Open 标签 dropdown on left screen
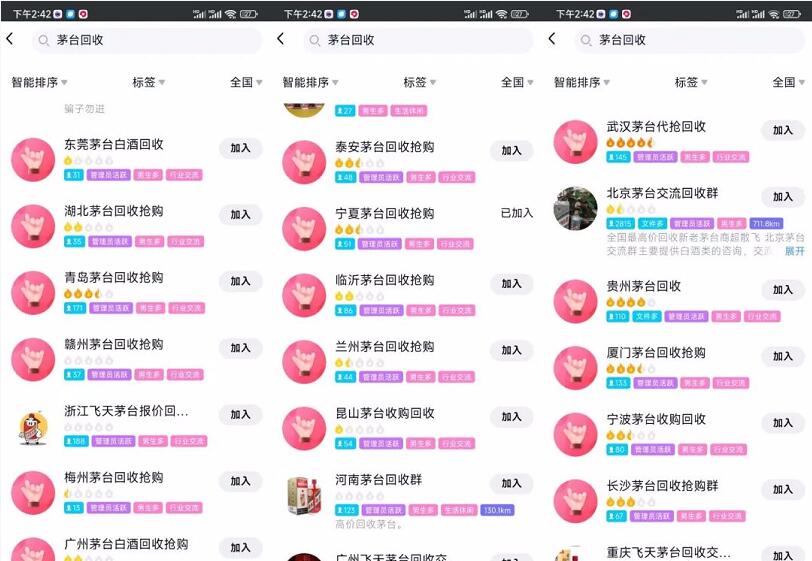Image resolution: width=812 pixels, height=561 pixels. pos(149,82)
